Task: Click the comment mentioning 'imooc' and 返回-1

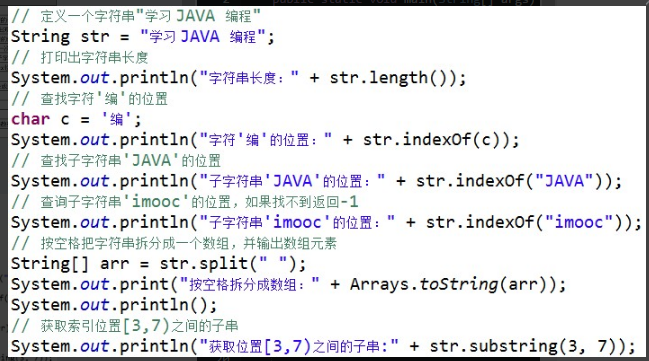Action: click(185, 202)
